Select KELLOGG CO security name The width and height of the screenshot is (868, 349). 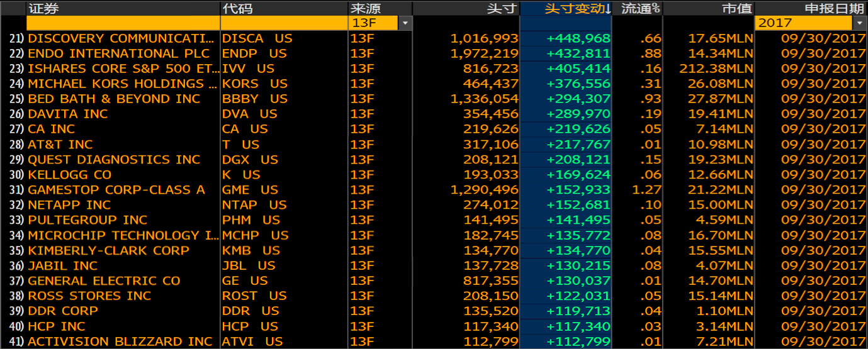69,175
